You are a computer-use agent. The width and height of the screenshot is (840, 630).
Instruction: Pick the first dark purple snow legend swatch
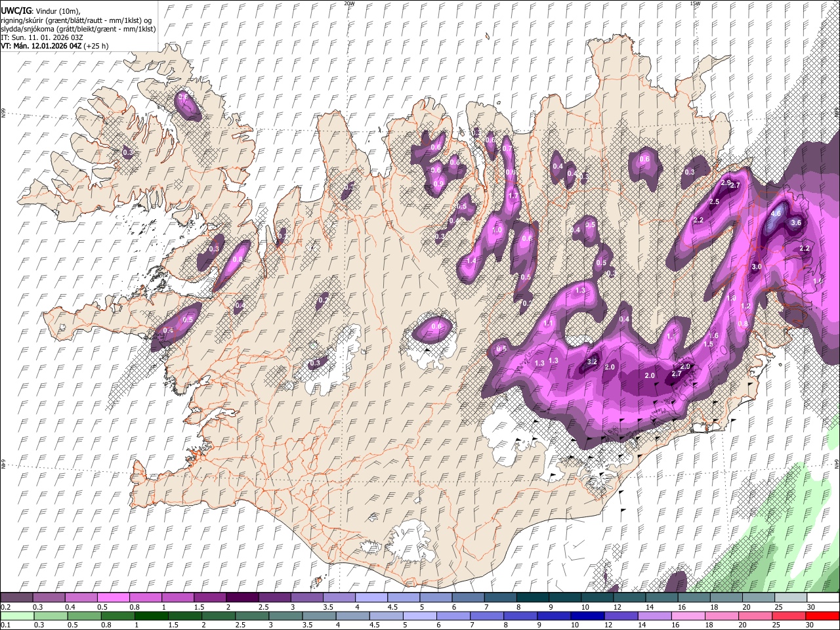pos(16,598)
